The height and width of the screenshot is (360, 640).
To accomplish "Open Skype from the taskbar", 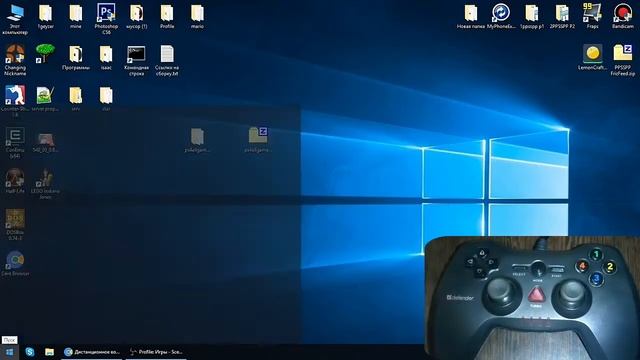I will point(30,352).
